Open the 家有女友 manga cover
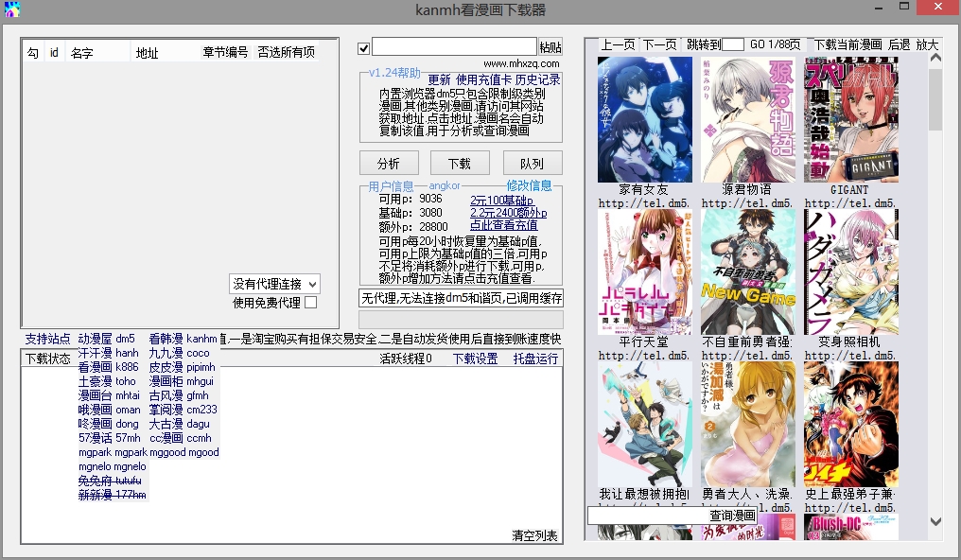This screenshot has width=961, height=560. pyautogui.click(x=645, y=119)
